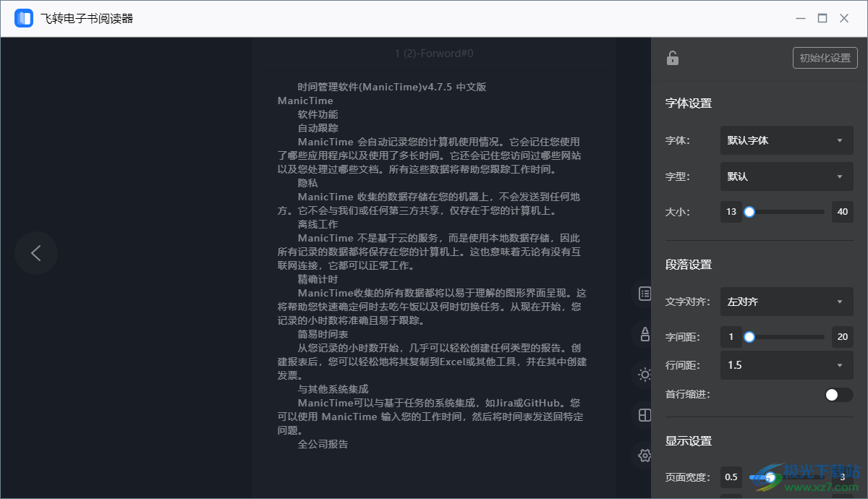Minimize the reader window
Screen dimensions: 868x499
(x=801, y=18)
